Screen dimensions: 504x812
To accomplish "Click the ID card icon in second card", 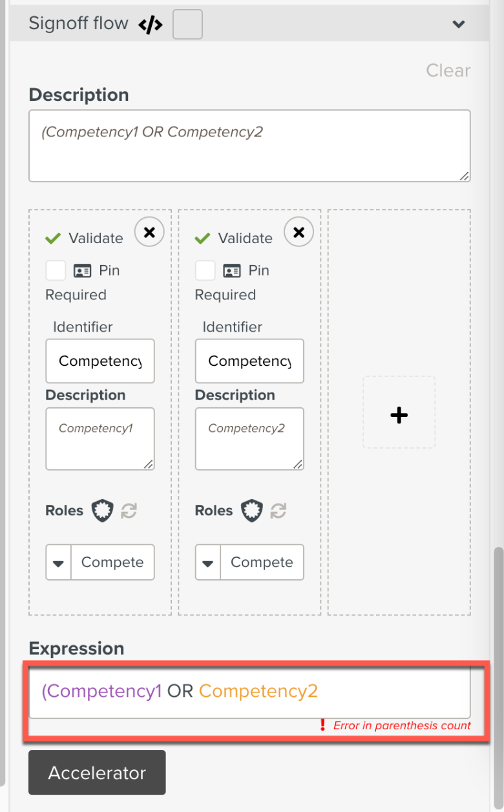I will coord(232,271).
